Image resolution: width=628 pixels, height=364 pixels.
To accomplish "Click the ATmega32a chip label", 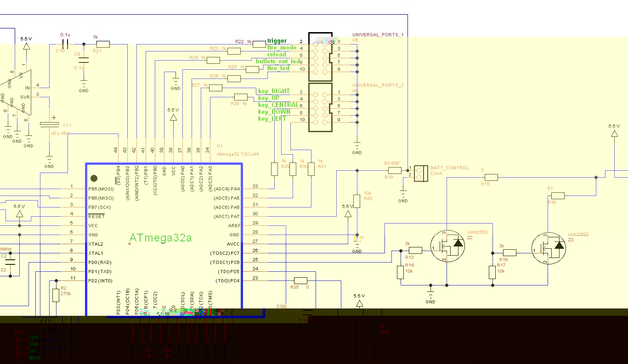I will [x=160, y=238].
